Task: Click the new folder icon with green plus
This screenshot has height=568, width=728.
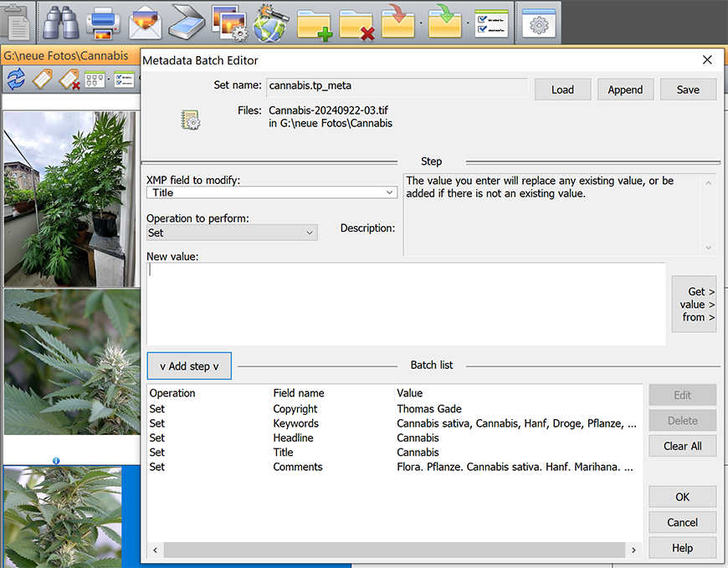Action: tap(315, 23)
